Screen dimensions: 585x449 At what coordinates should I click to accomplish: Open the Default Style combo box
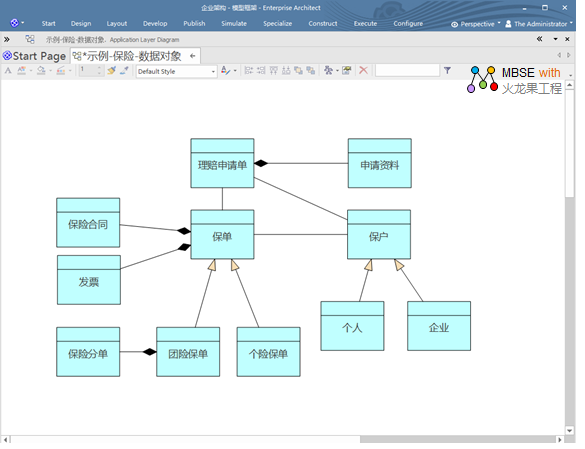coord(176,72)
